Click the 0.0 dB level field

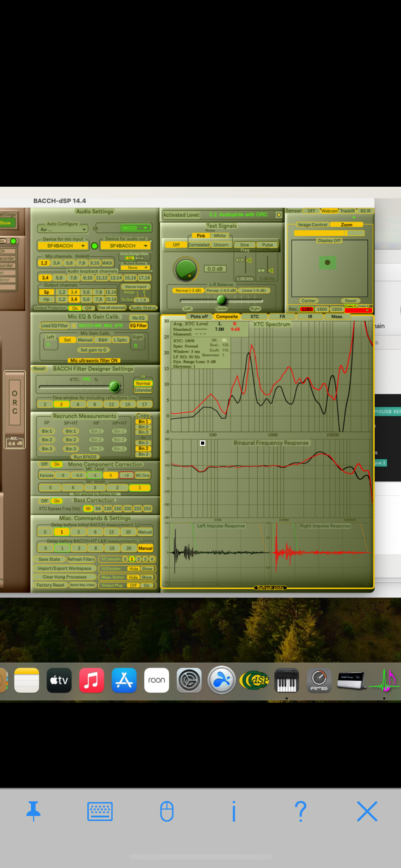(x=215, y=269)
